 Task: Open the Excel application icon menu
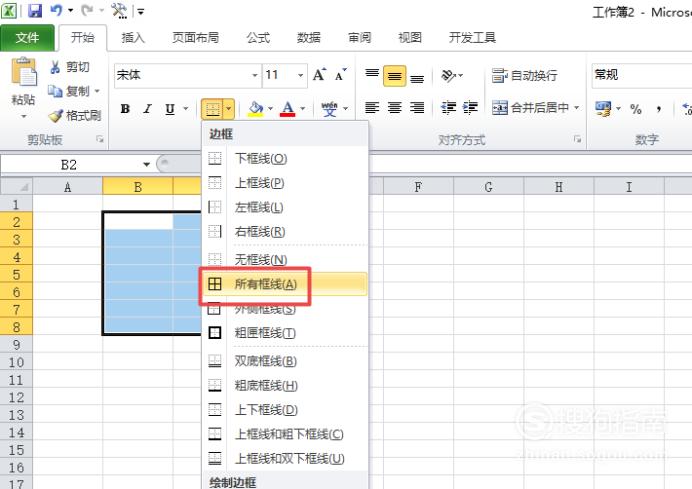(x=9, y=11)
